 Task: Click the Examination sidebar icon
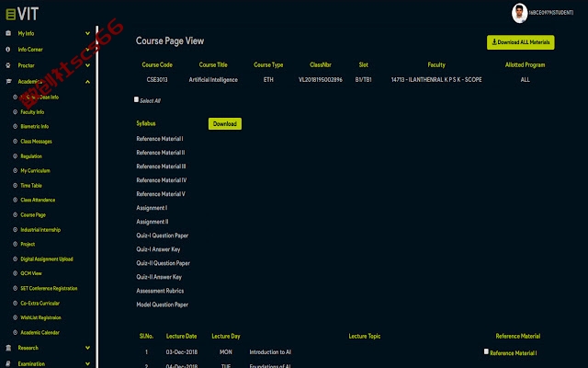point(8,363)
